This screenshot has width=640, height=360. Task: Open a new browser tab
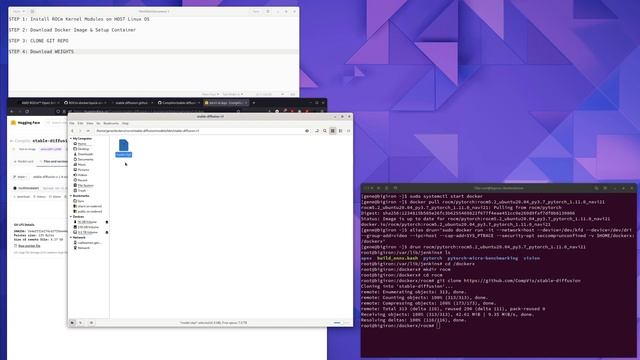tap(253, 103)
